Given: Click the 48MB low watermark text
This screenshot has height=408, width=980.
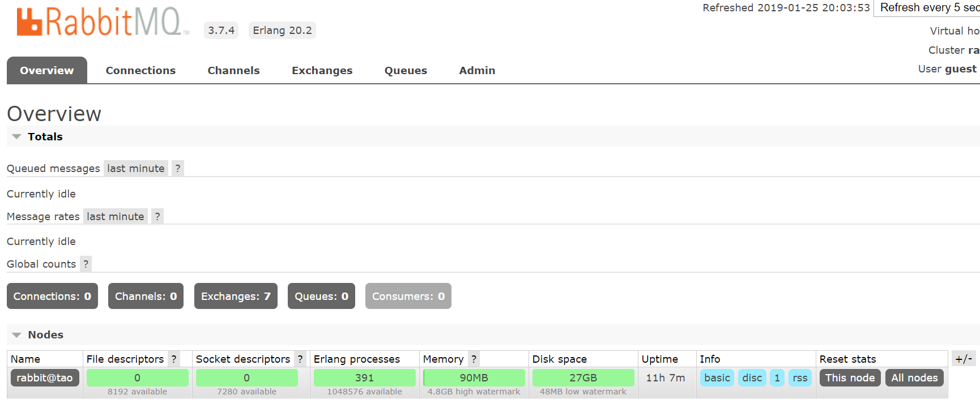Looking at the screenshot, I should (x=583, y=392).
